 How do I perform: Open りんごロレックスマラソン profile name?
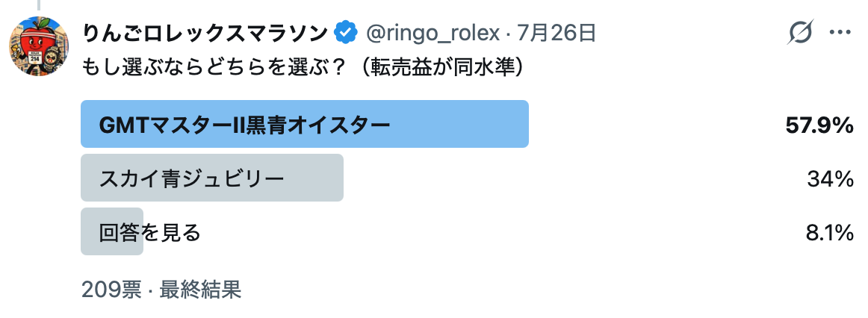(x=206, y=34)
